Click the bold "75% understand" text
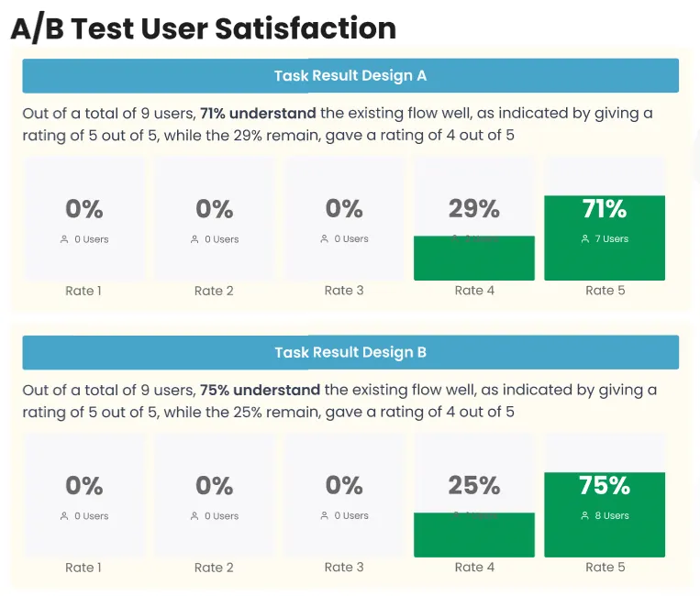The width and height of the screenshot is (700, 596). coord(260,391)
